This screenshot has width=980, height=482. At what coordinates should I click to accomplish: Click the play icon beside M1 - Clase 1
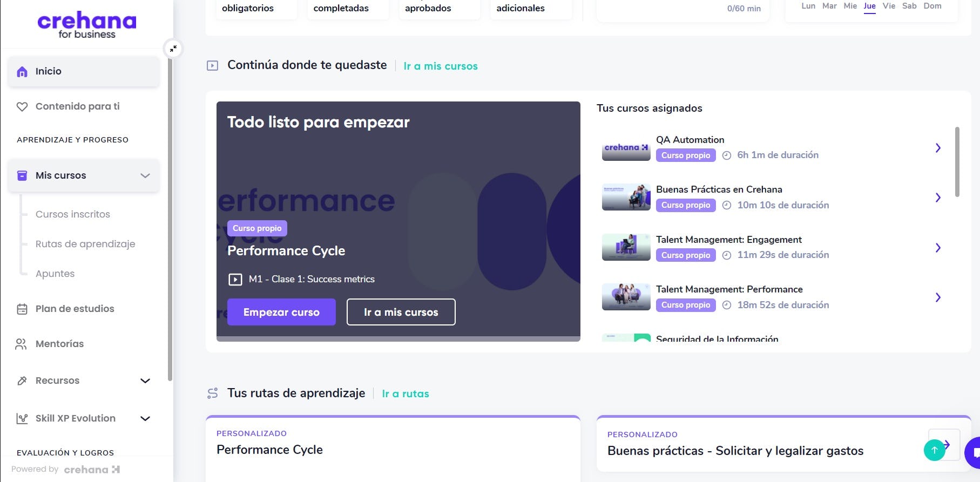235,280
